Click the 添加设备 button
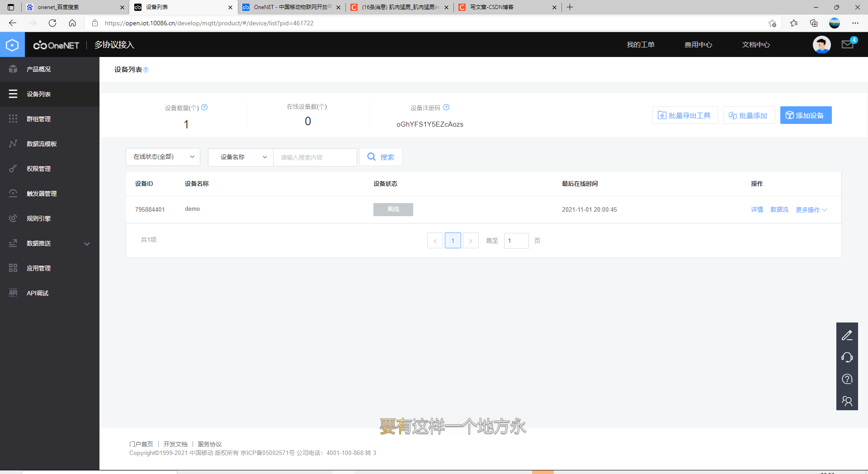Viewport: 868px width, 474px height. click(805, 115)
